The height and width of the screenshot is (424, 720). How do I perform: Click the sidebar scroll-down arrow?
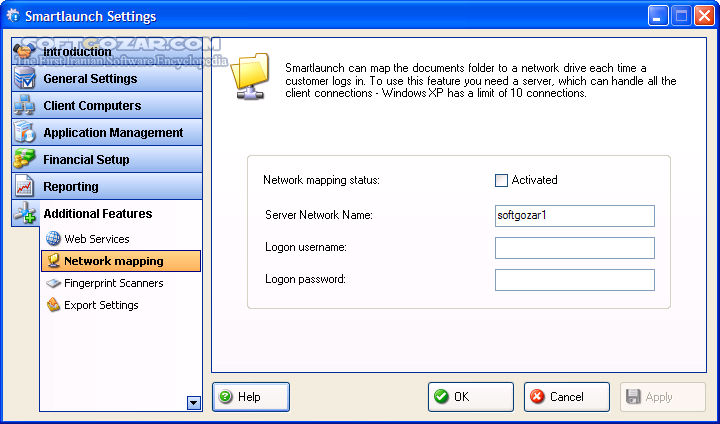click(x=194, y=403)
